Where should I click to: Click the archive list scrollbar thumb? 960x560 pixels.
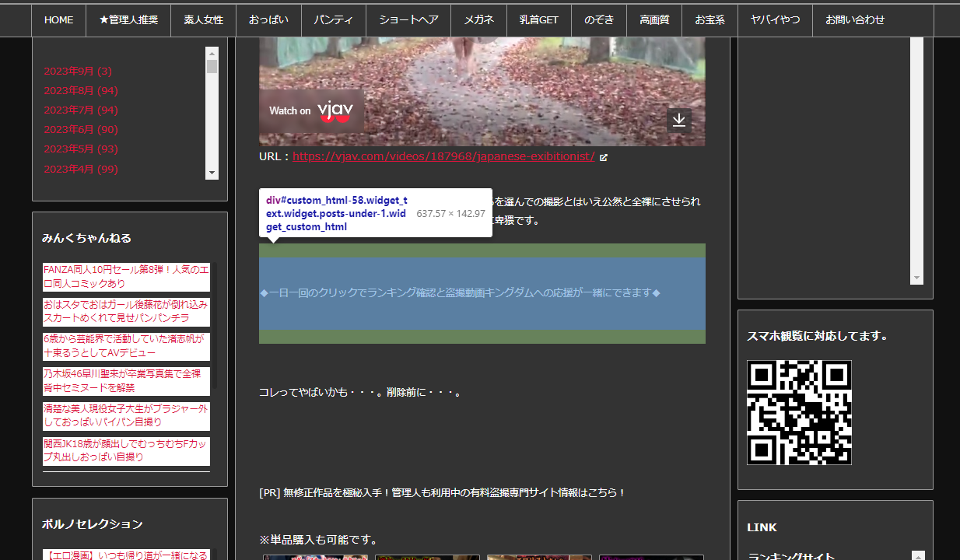(212, 66)
